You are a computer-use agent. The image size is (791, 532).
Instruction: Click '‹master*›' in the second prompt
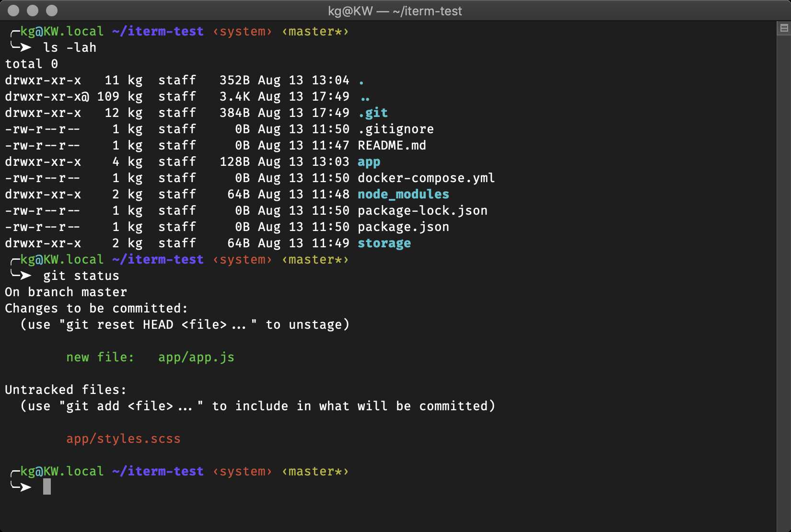click(315, 260)
